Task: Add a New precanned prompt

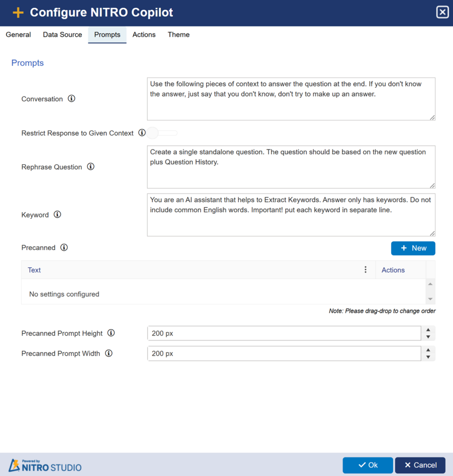Action: 413,248
